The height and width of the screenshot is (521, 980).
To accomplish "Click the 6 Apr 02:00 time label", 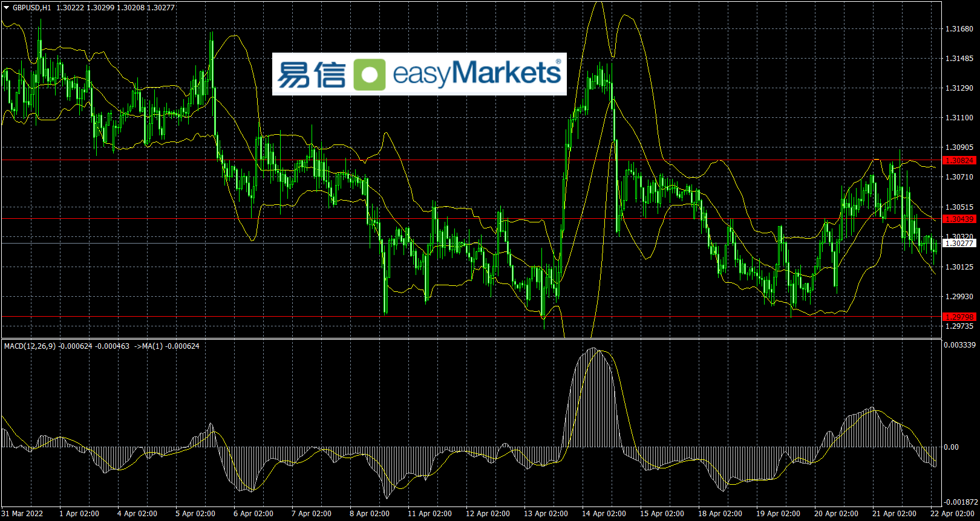I will click(253, 514).
